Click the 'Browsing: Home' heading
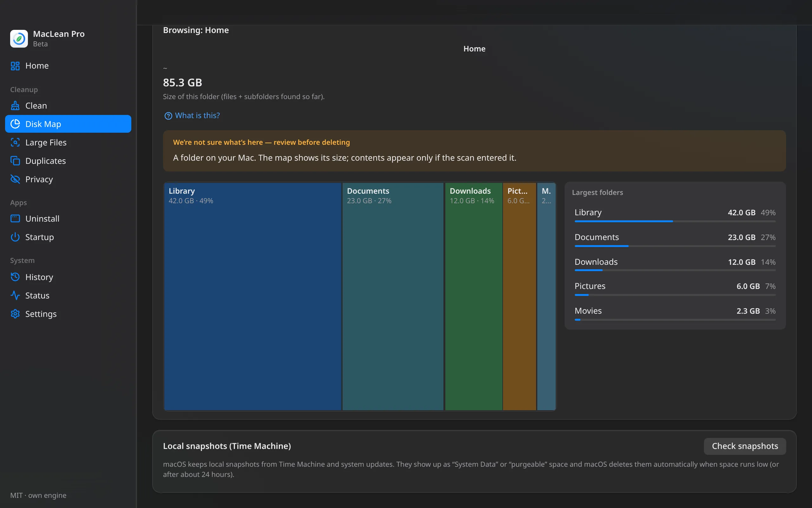The width and height of the screenshot is (812, 508). 196,30
